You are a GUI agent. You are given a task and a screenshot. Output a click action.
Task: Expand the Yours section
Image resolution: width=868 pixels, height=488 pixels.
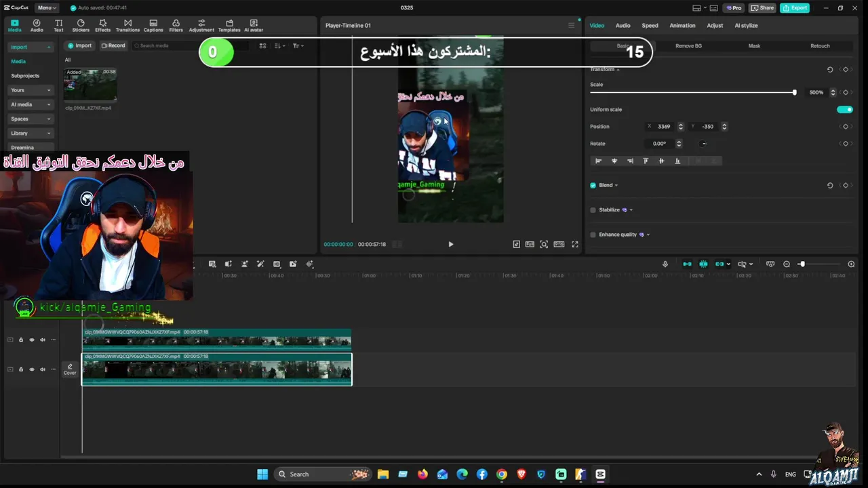[31, 90]
